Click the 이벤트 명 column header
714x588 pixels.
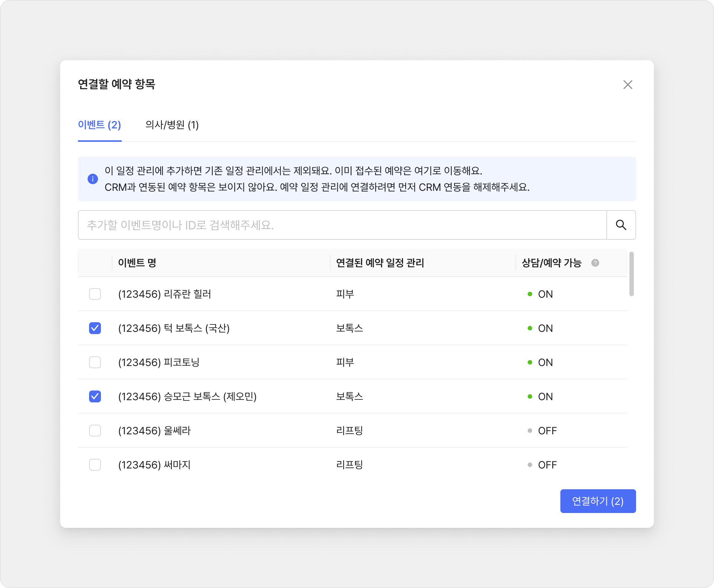pyautogui.click(x=137, y=263)
